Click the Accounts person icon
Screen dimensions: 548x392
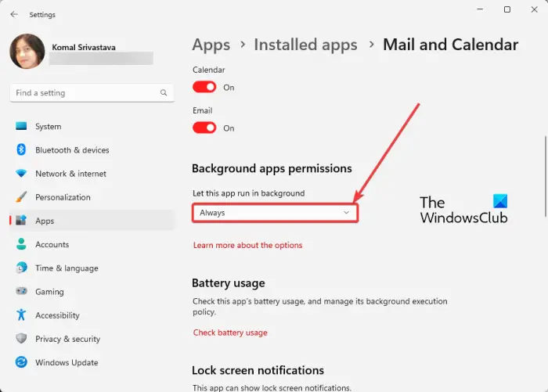pos(21,244)
